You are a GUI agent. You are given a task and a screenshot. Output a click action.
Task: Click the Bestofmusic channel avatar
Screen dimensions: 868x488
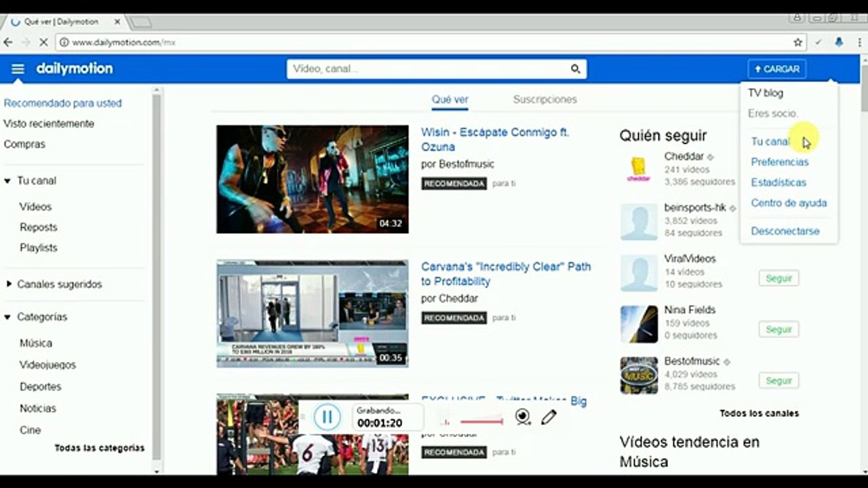(639, 375)
